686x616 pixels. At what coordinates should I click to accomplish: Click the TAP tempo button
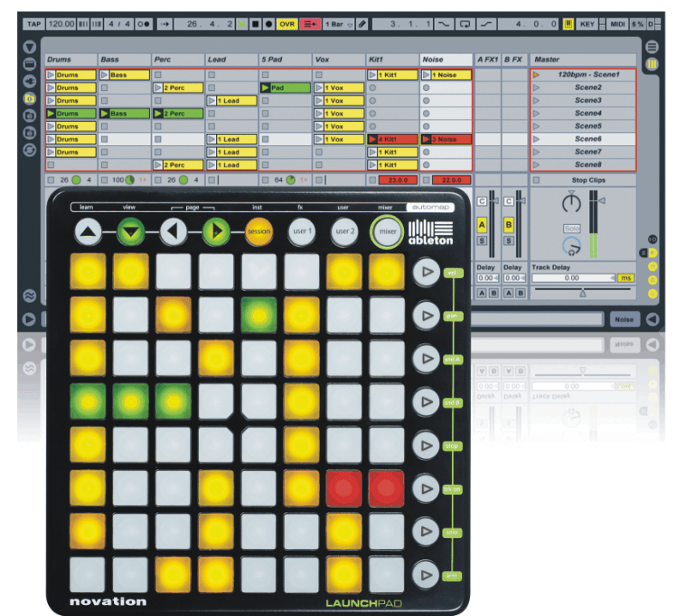point(33,24)
